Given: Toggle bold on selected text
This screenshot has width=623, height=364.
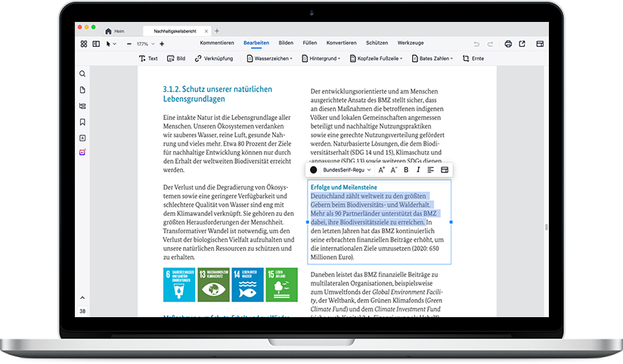Looking at the screenshot, I should point(406,170).
